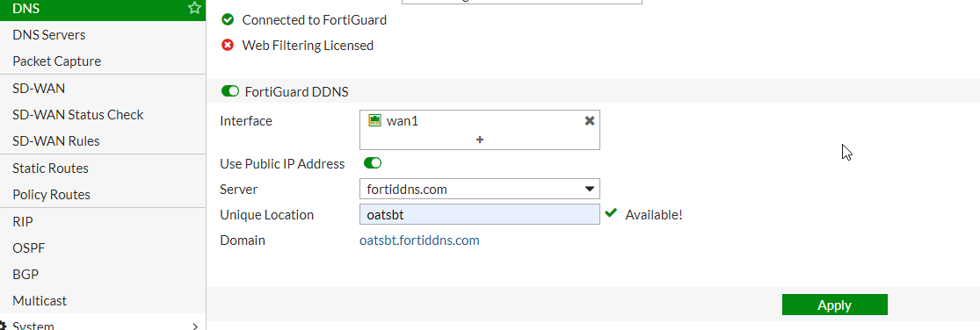Disable the FortiGuard DDNS toggle
Viewport: 980px width, 330px height.
(230, 91)
